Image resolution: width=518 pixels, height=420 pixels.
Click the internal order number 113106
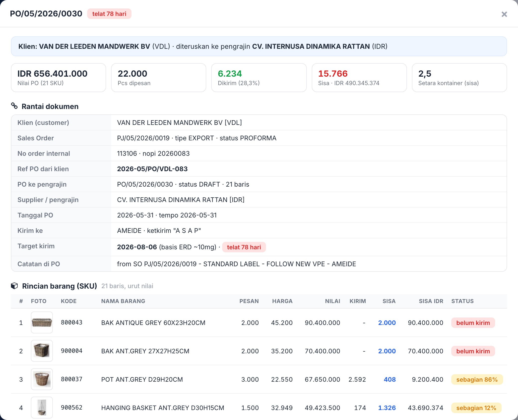click(x=127, y=154)
